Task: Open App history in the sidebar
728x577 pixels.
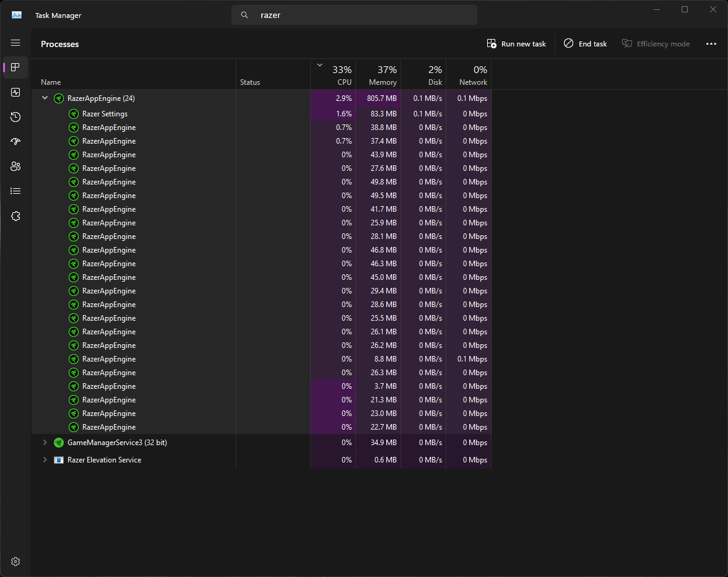Action: (15, 116)
